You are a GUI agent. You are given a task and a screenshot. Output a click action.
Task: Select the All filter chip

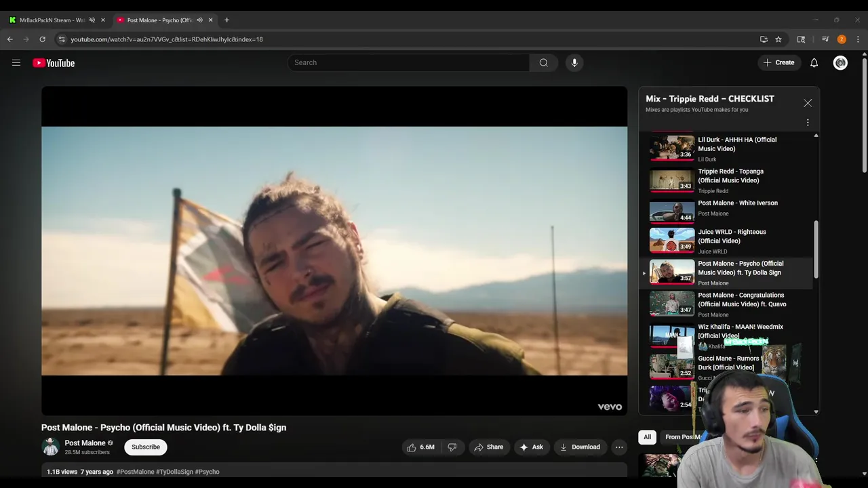[x=647, y=437]
